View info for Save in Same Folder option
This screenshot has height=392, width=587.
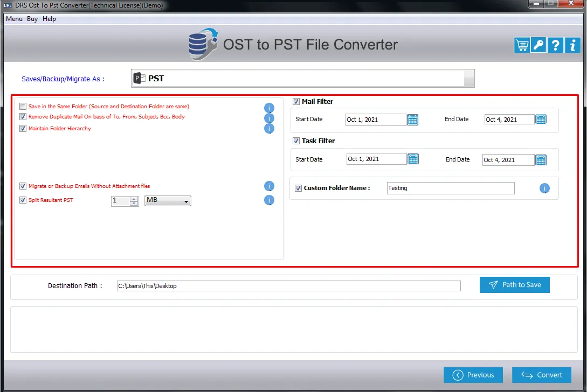pos(269,108)
